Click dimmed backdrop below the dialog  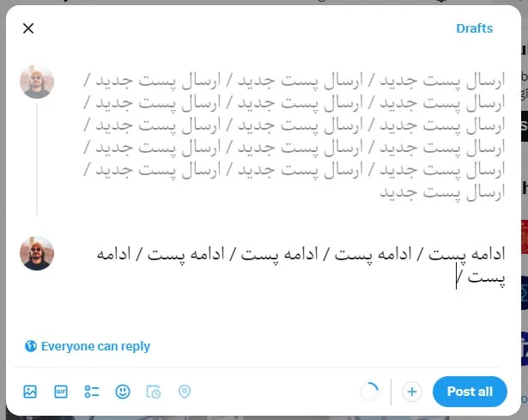coord(258,416)
